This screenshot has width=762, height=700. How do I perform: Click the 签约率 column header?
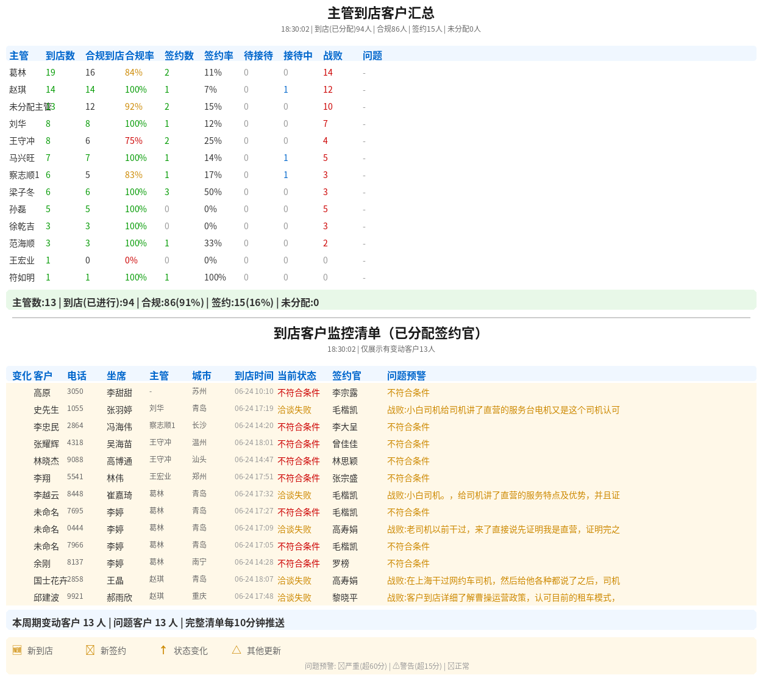pos(219,55)
